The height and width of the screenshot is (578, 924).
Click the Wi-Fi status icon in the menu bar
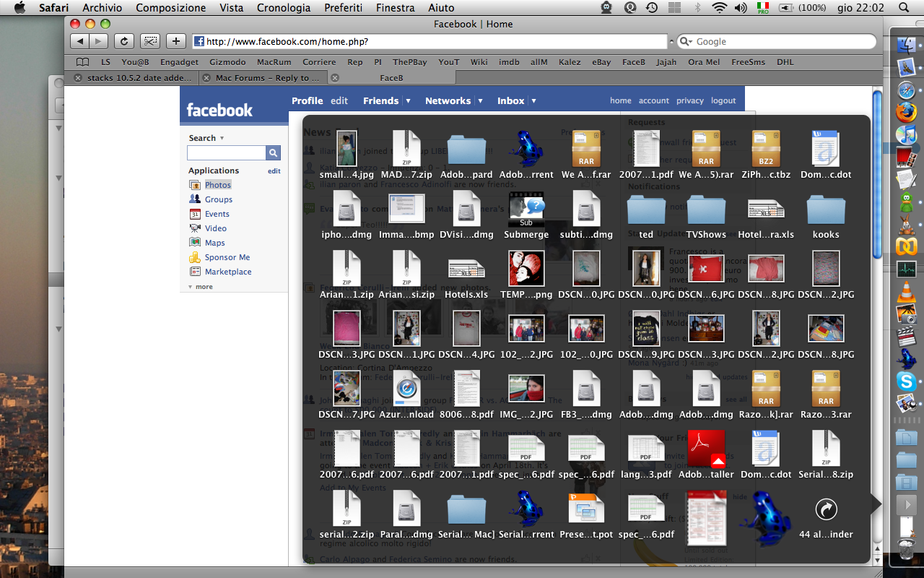[718, 8]
